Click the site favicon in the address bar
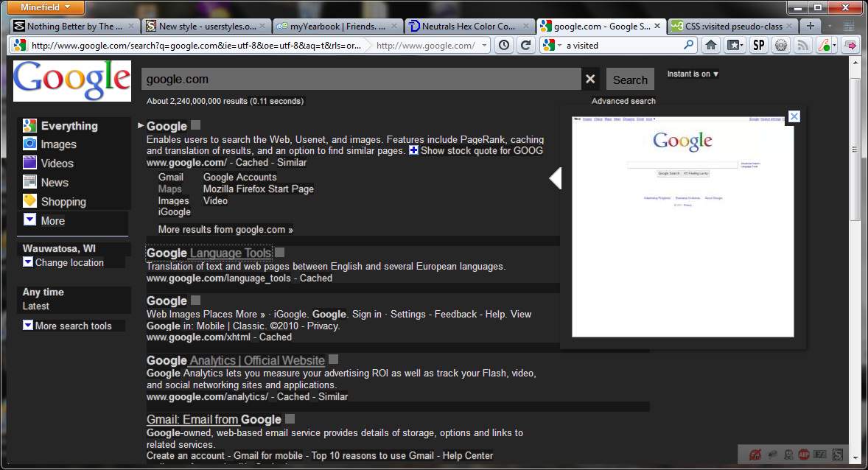 [20, 46]
